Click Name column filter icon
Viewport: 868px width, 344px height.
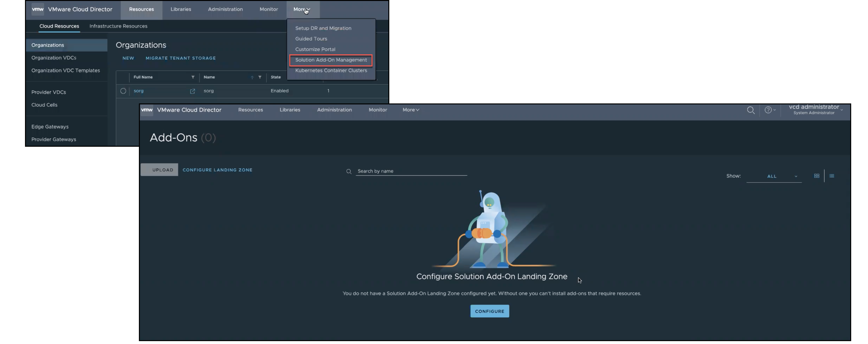click(x=260, y=77)
